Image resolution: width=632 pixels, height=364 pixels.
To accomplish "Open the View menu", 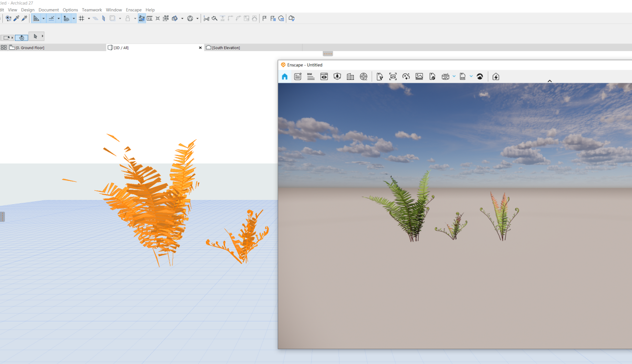I will (x=12, y=10).
